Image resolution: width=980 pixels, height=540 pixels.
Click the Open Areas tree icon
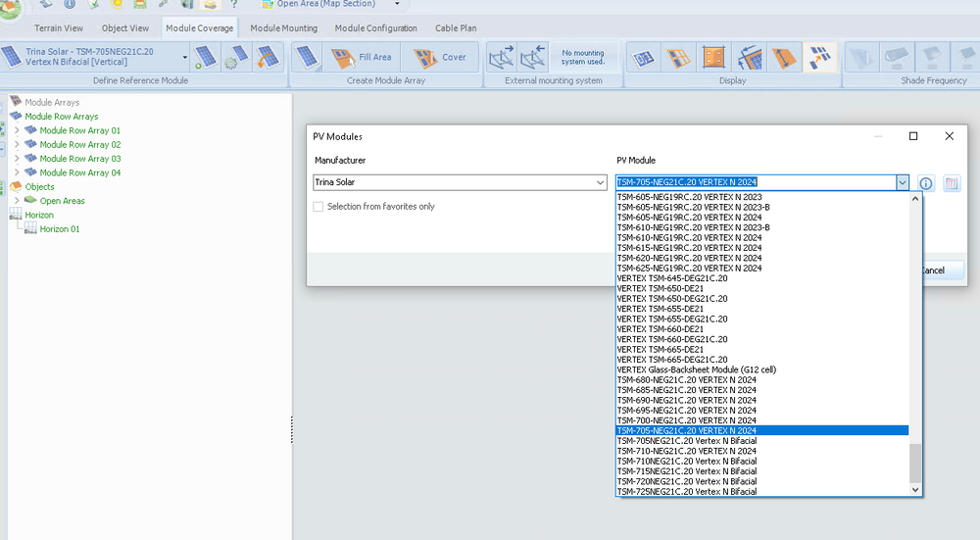click(30, 201)
